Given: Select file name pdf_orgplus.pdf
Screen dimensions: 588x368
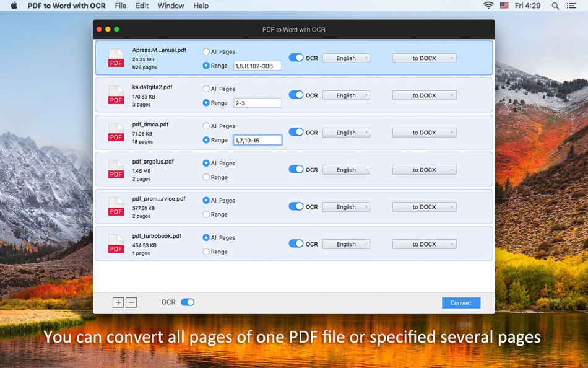Looking at the screenshot, I should (x=153, y=162).
